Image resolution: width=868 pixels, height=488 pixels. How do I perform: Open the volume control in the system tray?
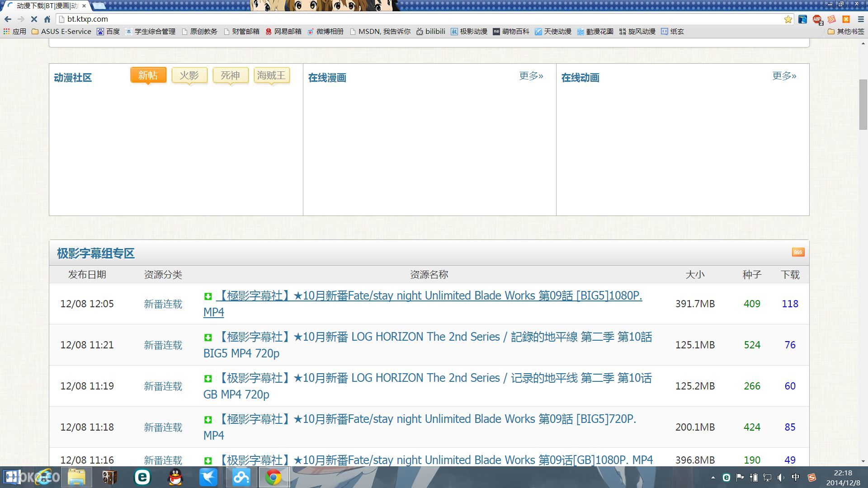point(781,478)
